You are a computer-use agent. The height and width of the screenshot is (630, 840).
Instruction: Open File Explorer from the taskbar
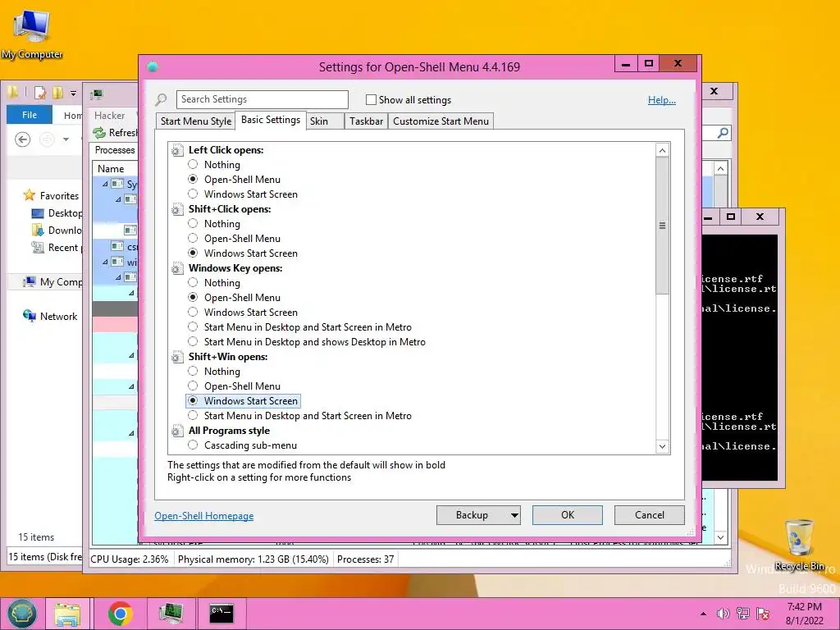pyautogui.click(x=67, y=614)
